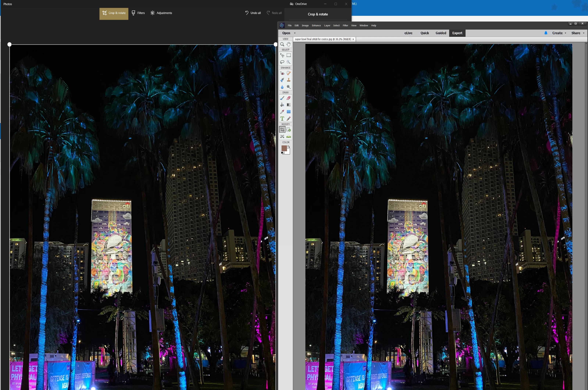Select the Horizontal Type tool
Screen dimensions: 588x390
click(x=282, y=119)
